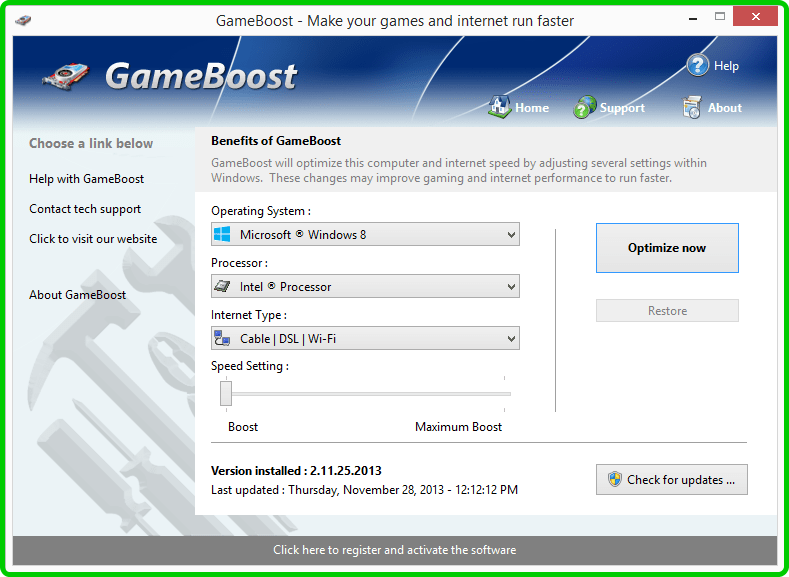This screenshot has height=577, width=789.
Task: Click the Restore button
Action: (667, 311)
